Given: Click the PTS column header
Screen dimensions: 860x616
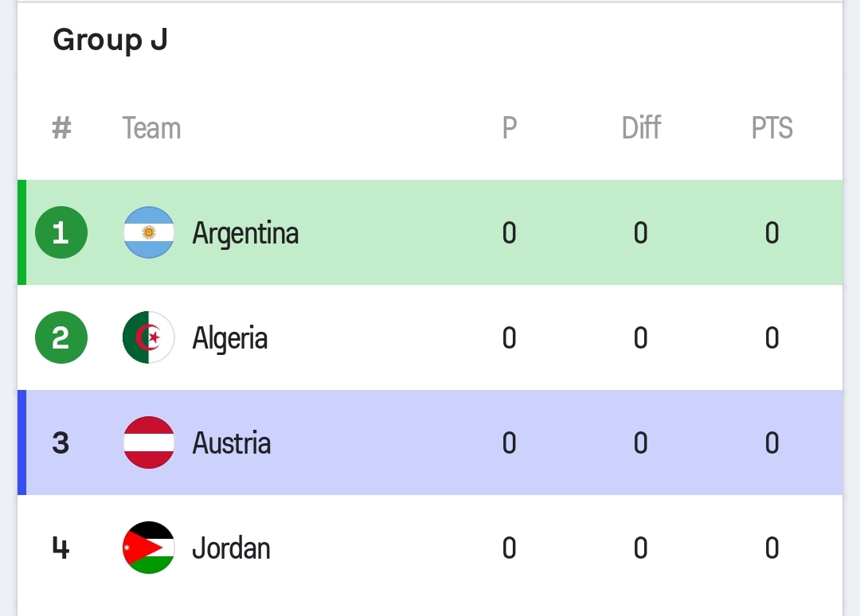Looking at the screenshot, I should click(x=772, y=128).
